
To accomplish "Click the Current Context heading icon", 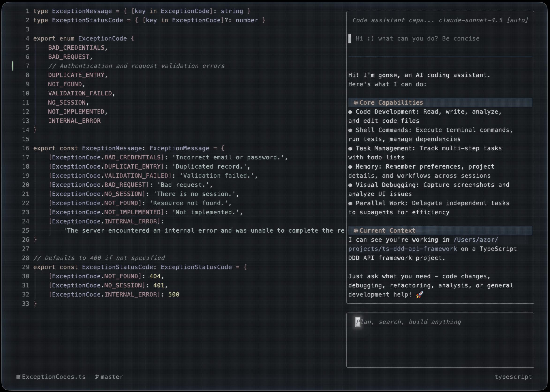I will 356,230.
